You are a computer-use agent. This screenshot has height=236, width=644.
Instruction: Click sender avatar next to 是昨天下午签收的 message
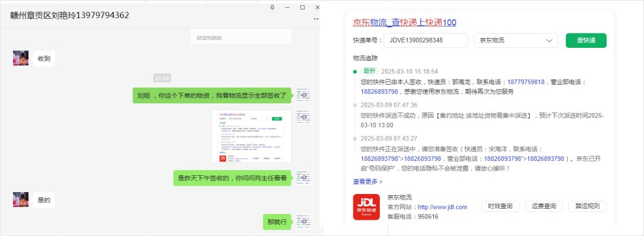pyautogui.click(x=304, y=178)
